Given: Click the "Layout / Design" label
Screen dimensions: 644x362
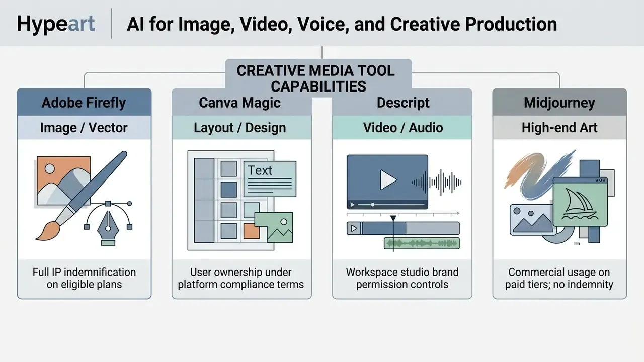Looking at the screenshot, I should point(240,128).
